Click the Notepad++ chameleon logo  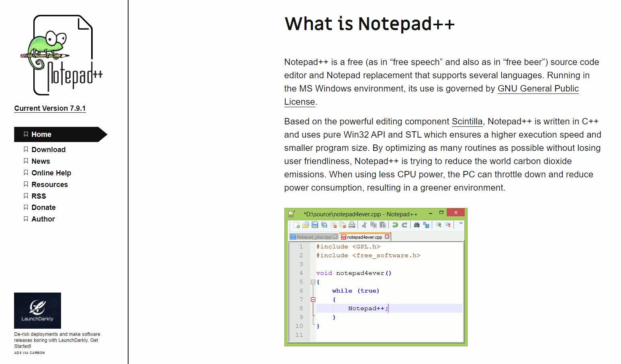[62, 55]
